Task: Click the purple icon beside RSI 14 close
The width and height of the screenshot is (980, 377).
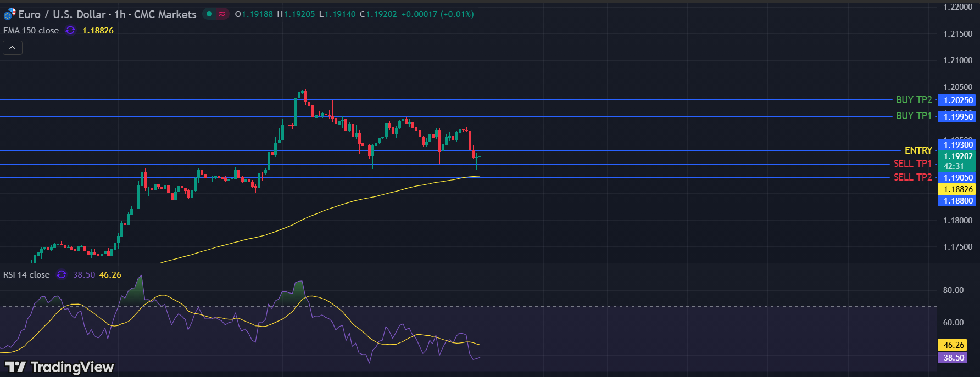Action: 62,275
